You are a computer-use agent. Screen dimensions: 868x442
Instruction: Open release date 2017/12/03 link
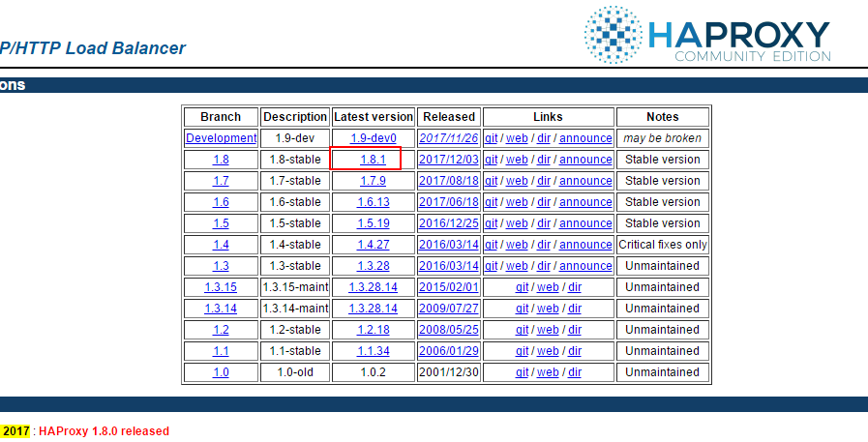pyautogui.click(x=449, y=160)
